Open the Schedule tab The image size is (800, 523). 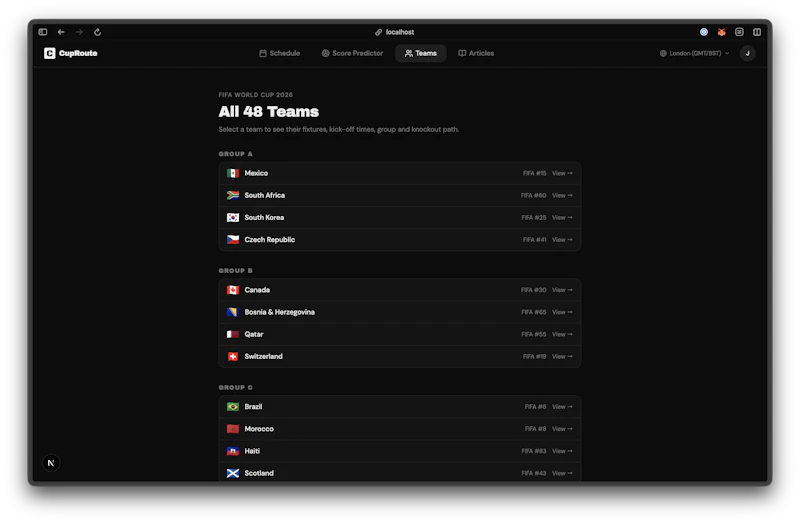coord(280,53)
